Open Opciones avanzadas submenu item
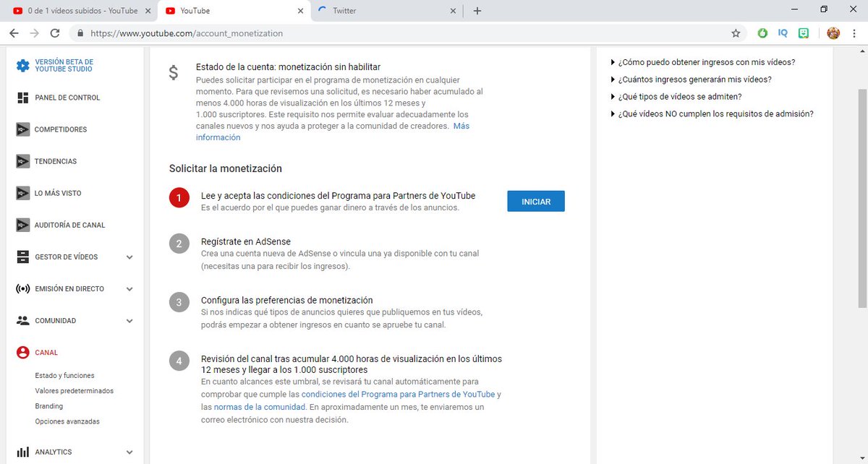 [67, 421]
